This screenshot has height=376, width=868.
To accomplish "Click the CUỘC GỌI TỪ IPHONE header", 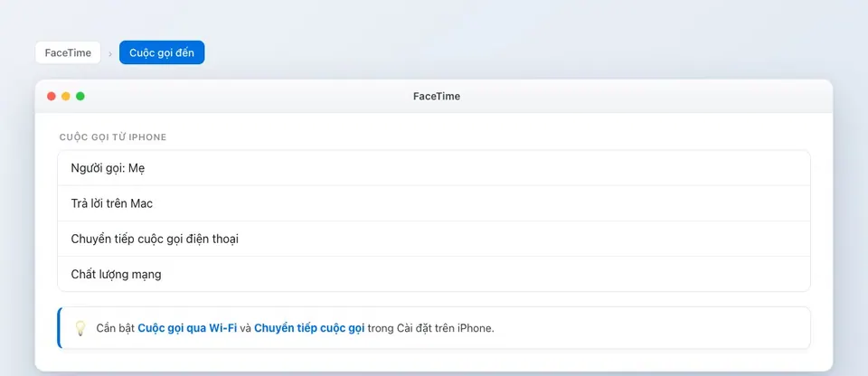I will (113, 137).
